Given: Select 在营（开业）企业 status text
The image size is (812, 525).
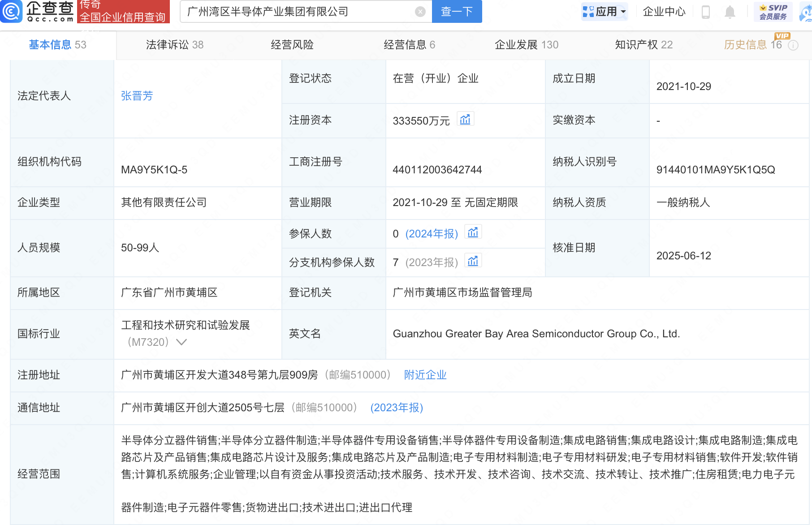Looking at the screenshot, I should click(x=436, y=78).
